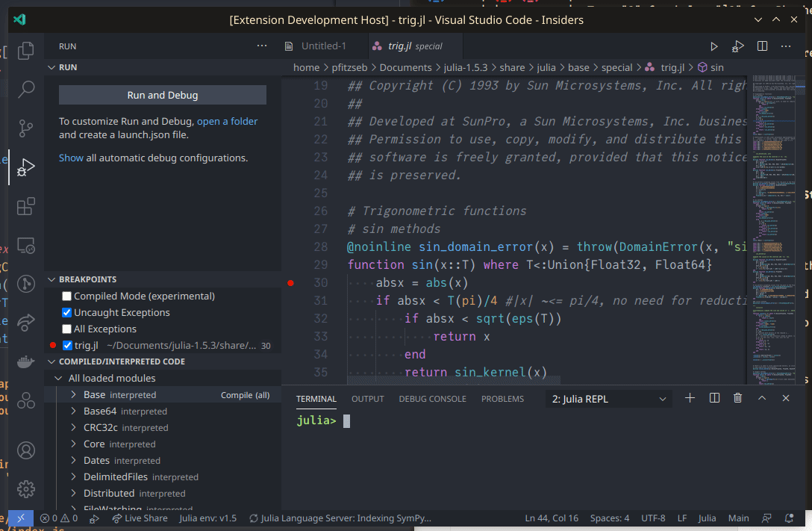
Task: Click Show automatic debug configurations link
Action: 71,158
